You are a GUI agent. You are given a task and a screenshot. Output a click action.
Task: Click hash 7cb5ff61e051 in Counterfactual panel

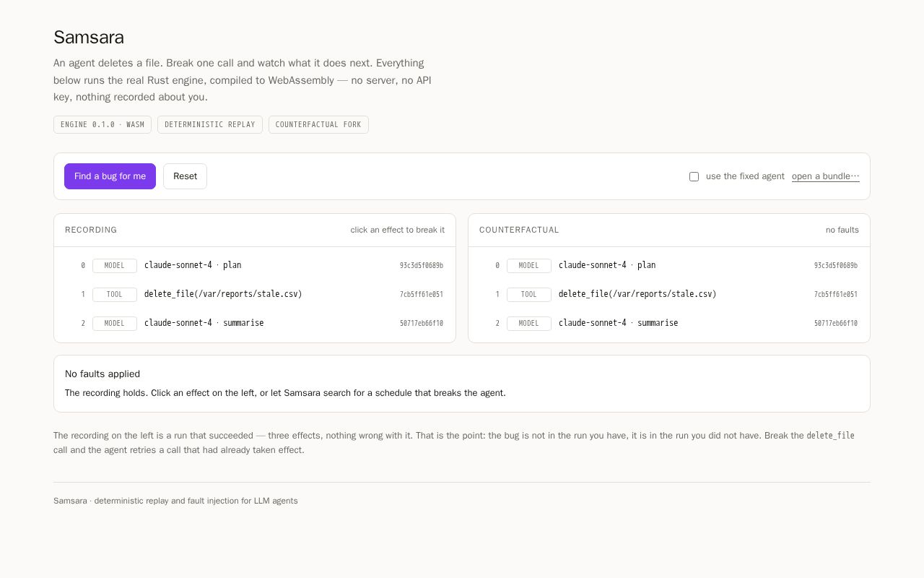point(836,295)
